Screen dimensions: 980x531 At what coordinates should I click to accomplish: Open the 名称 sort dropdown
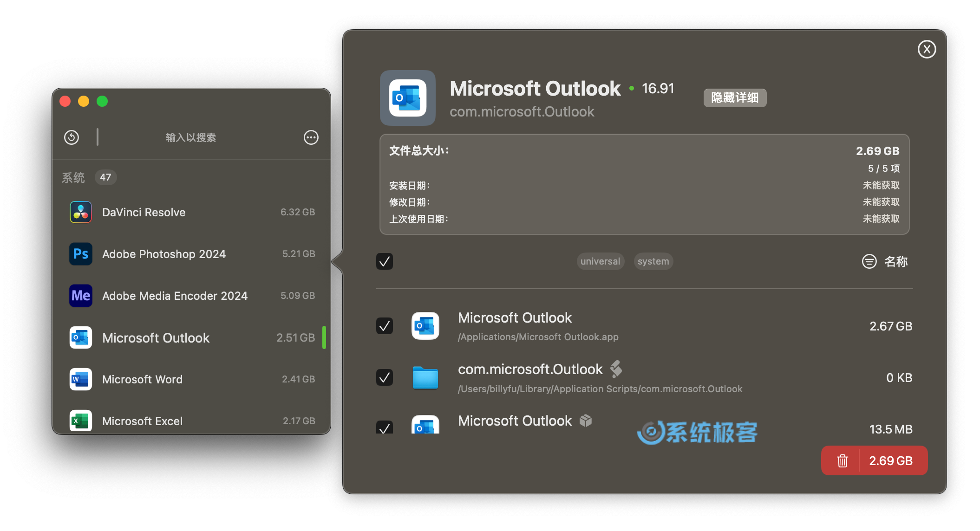(x=896, y=262)
